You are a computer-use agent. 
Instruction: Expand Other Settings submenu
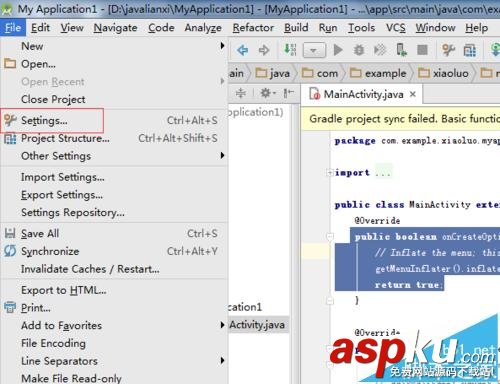(x=114, y=156)
